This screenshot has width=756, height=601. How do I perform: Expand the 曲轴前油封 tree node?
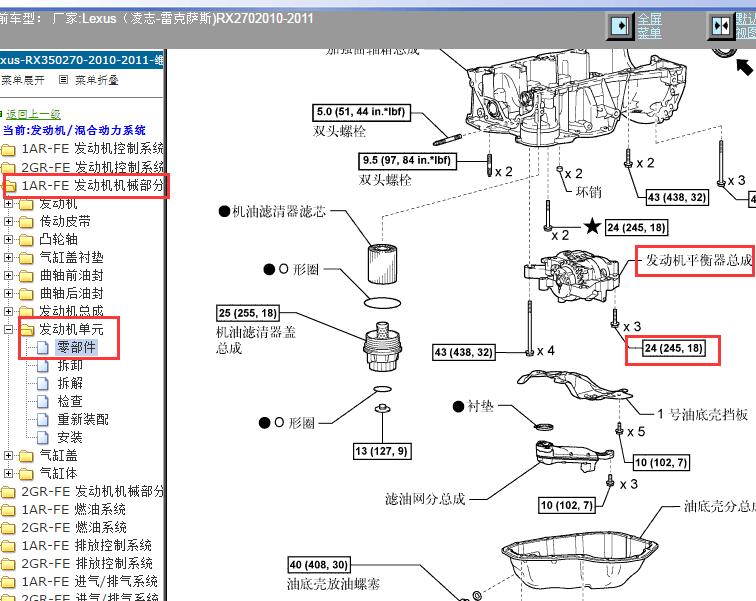(x=8, y=276)
